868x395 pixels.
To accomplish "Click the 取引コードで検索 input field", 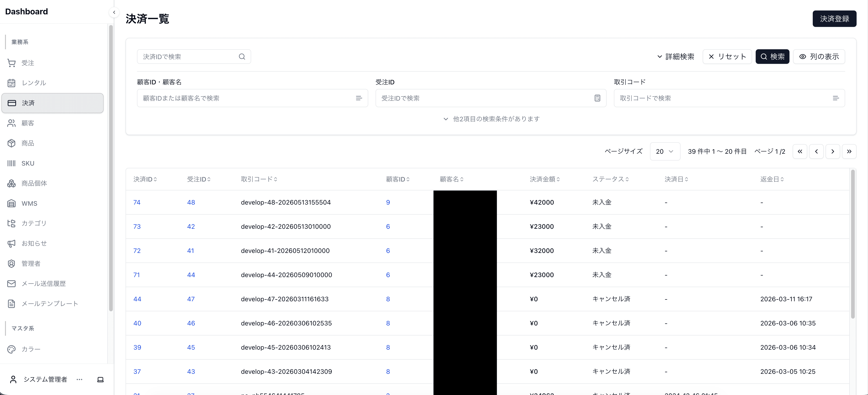I will click(x=729, y=98).
